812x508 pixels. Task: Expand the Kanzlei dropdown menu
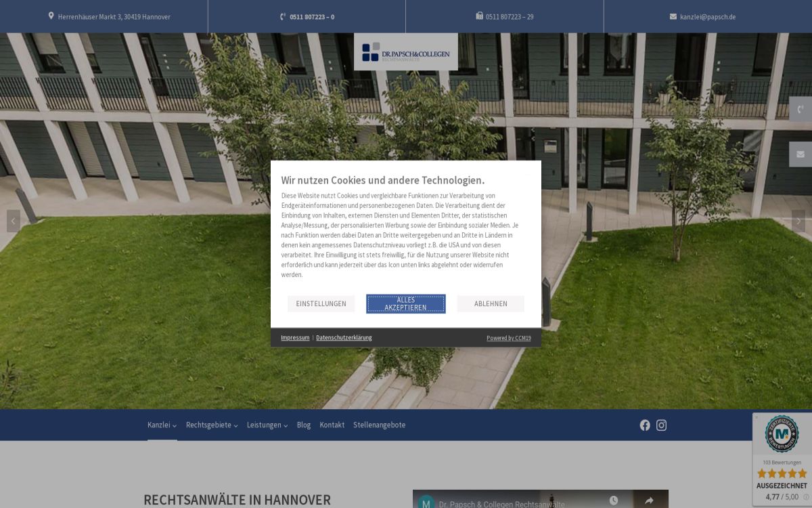162,425
